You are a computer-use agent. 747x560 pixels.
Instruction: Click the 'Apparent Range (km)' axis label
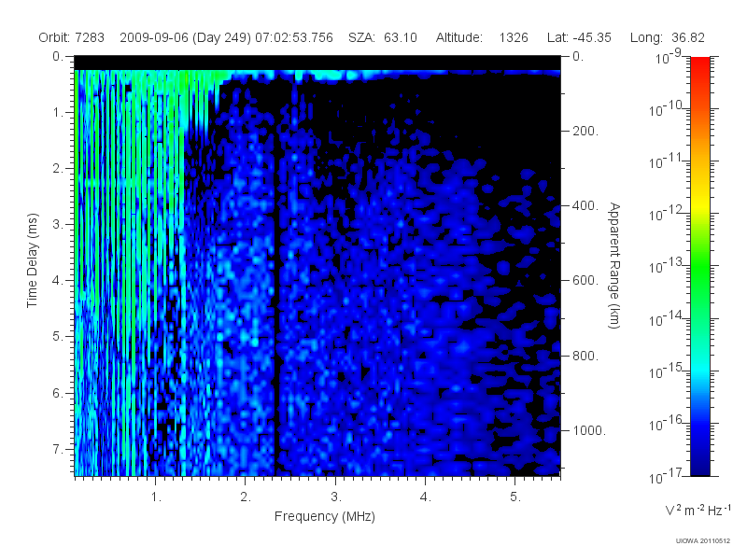tap(614, 265)
